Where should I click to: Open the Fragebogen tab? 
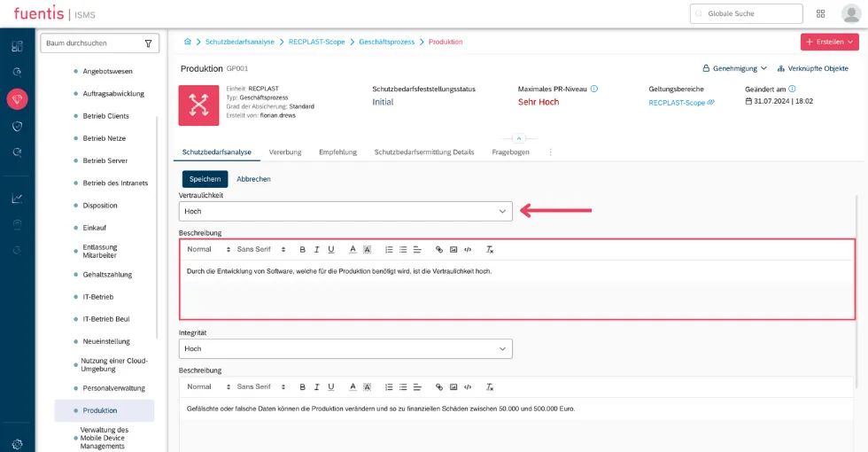pos(510,152)
